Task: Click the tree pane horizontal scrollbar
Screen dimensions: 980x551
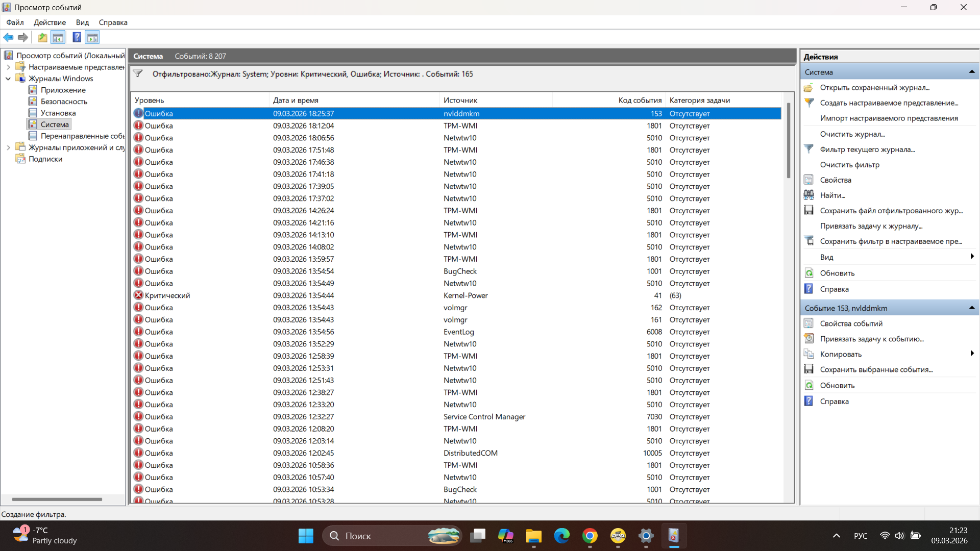Action: coord(57,499)
